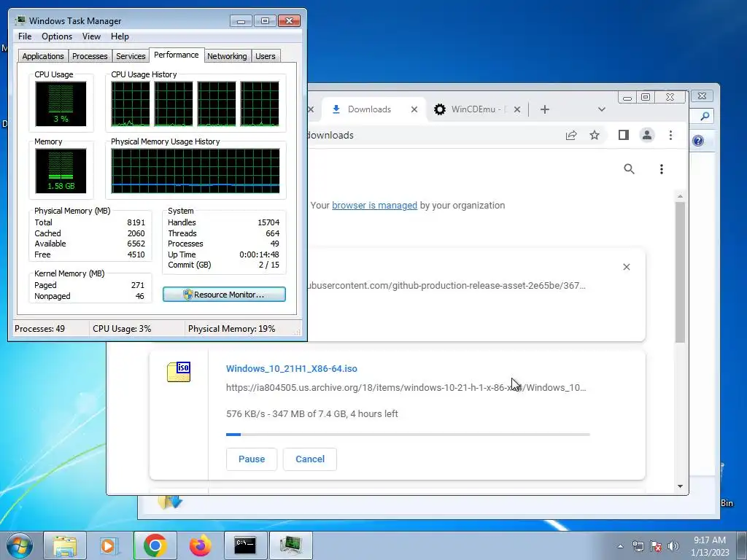Search downloads with the magnifier icon

629,168
